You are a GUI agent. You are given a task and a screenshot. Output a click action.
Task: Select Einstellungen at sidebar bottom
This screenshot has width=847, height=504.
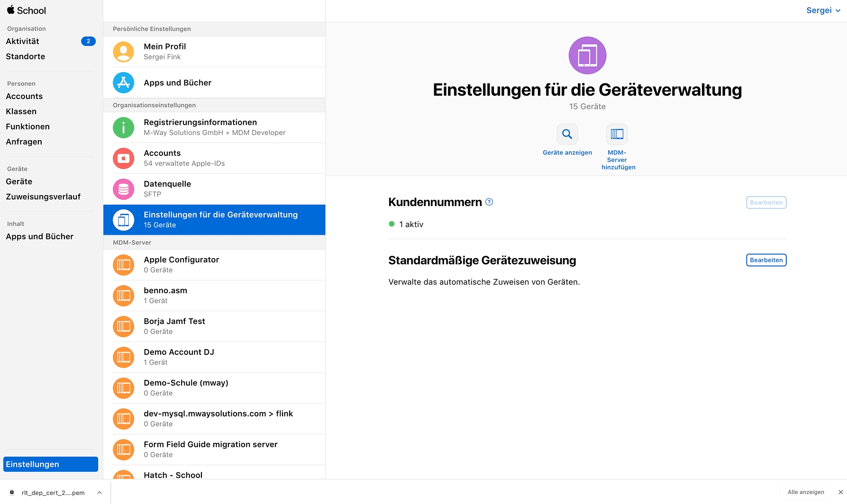[x=51, y=464]
